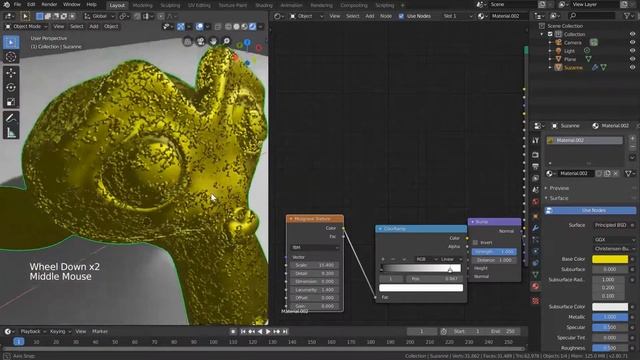The image size is (640, 360).
Task: Play animation forward in timeline
Action: click(x=268, y=331)
